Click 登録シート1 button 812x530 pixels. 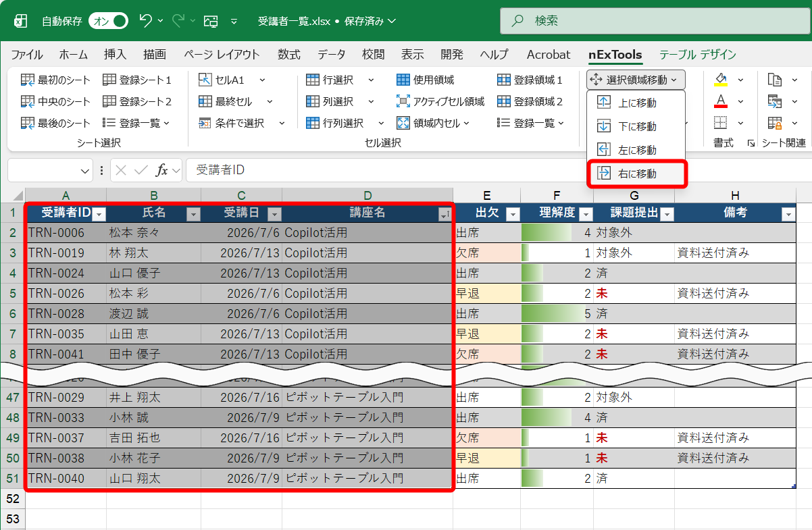tap(137, 80)
